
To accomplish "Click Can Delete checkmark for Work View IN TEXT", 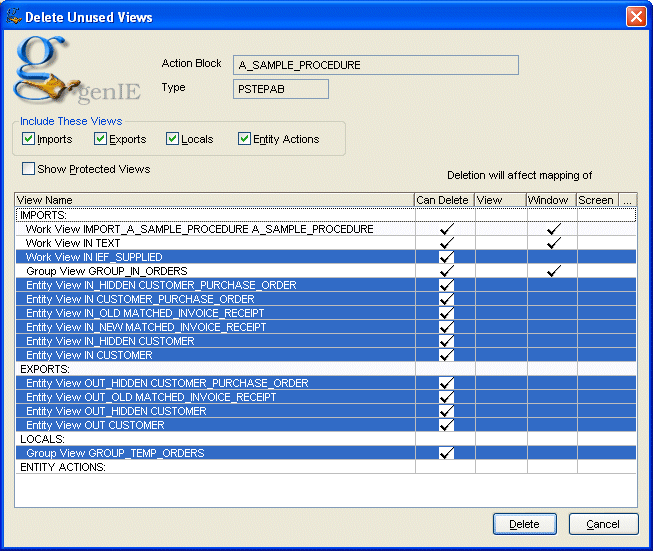I will (x=446, y=243).
